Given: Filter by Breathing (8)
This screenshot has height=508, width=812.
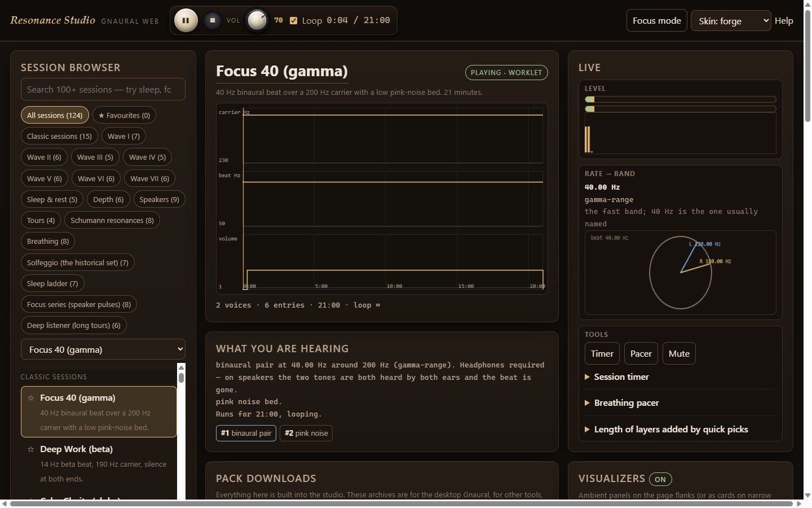Looking at the screenshot, I should point(48,241).
